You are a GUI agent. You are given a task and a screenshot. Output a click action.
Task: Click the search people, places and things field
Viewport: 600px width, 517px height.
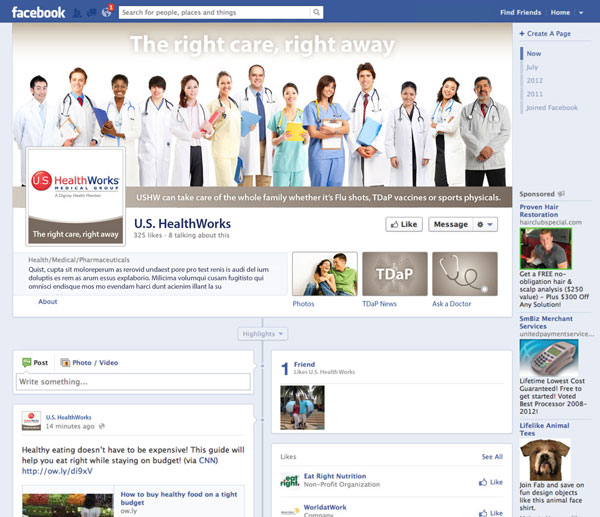pos(215,12)
